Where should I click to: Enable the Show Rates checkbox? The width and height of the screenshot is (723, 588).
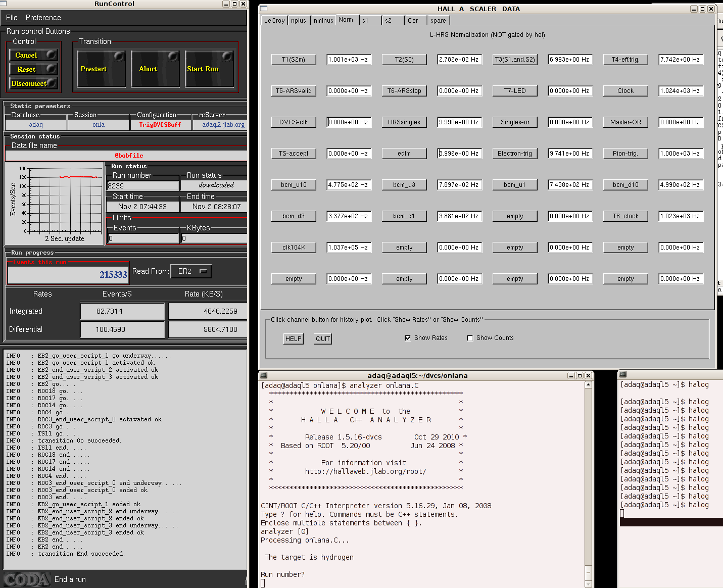408,338
